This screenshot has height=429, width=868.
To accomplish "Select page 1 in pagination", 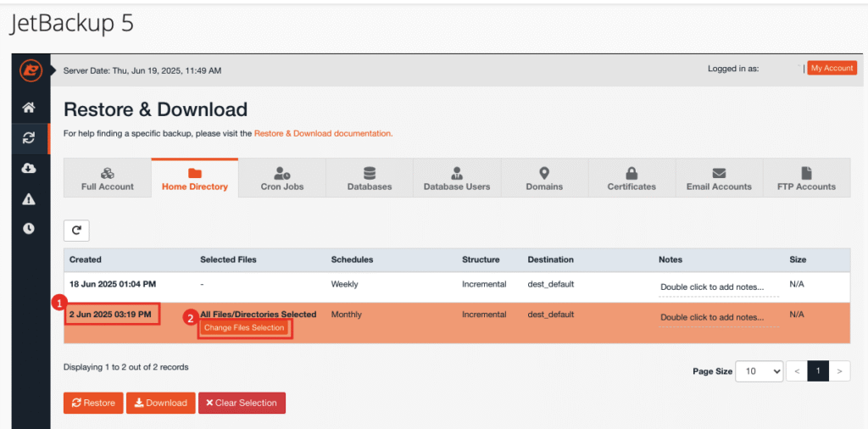I will tap(818, 371).
